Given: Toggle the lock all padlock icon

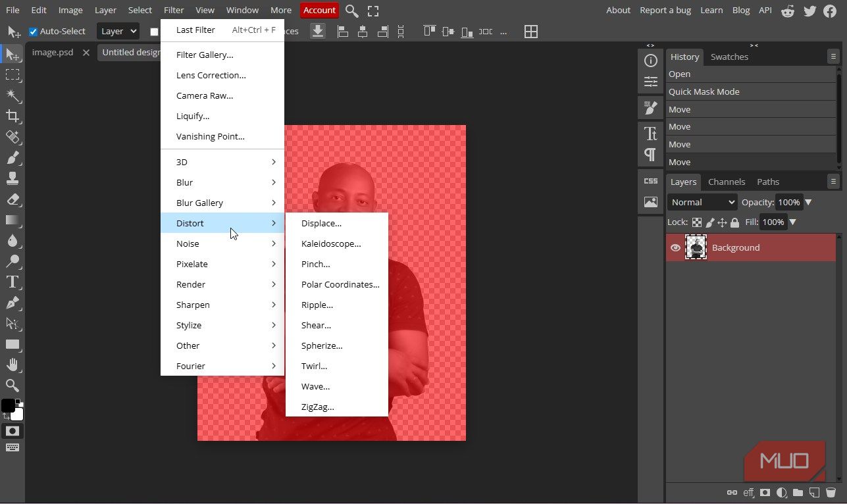Looking at the screenshot, I should tap(735, 222).
